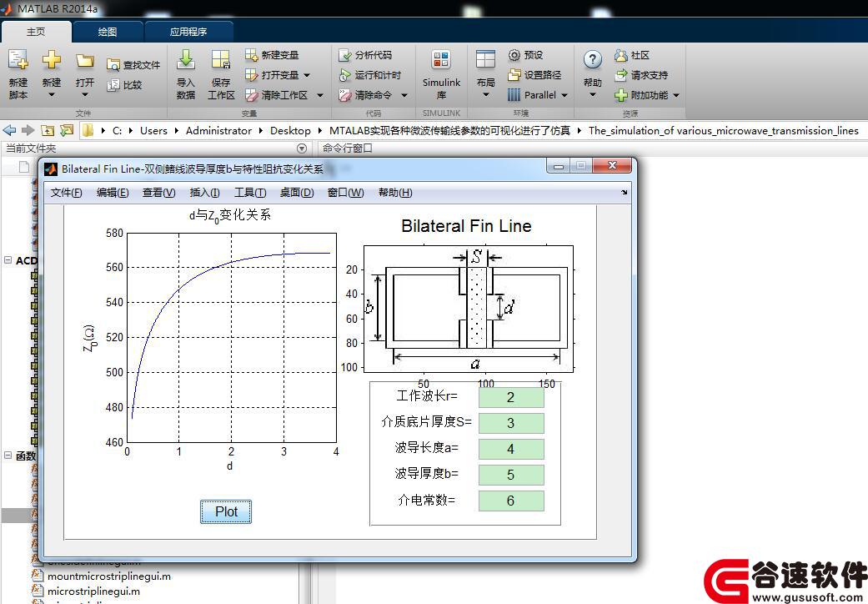Open the 窗口(W) menu in figure window
This screenshot has width=868, height=604.
(345, 193)
